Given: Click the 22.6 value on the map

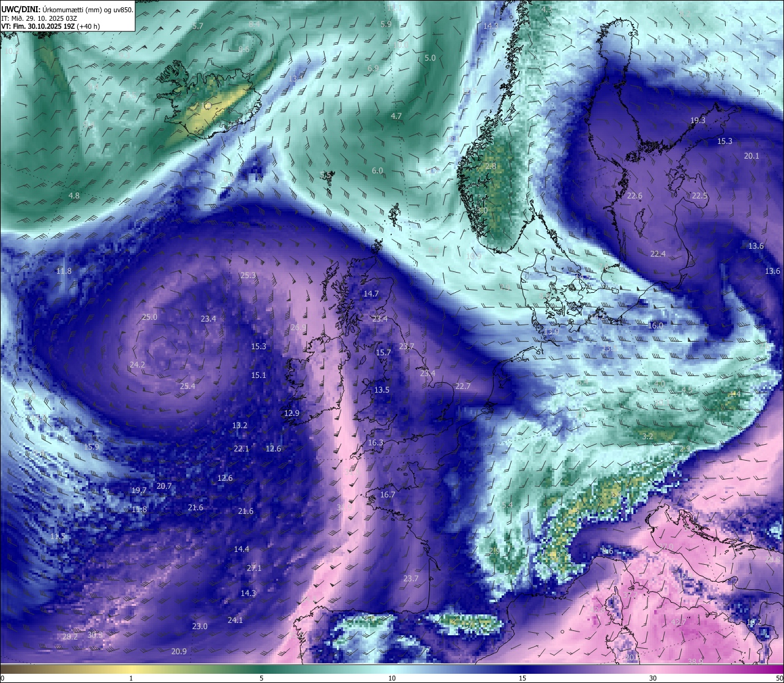Looking at the screenshot, I should pyautogui.click(x=635, y=196).
